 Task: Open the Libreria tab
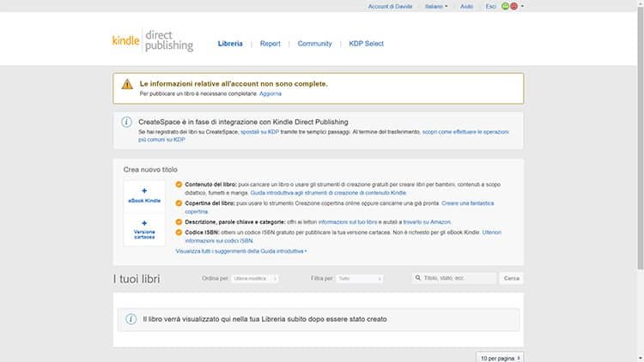(x=230, y=44)
